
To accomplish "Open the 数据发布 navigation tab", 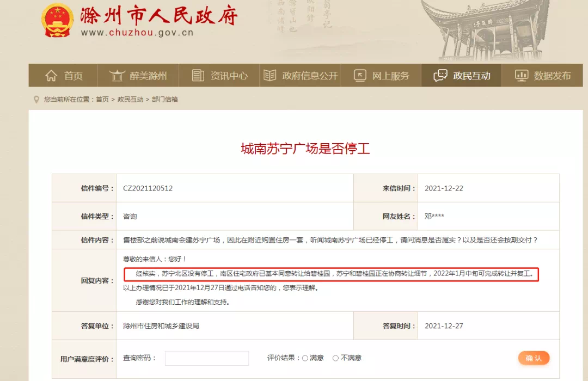I will (542, 75).
